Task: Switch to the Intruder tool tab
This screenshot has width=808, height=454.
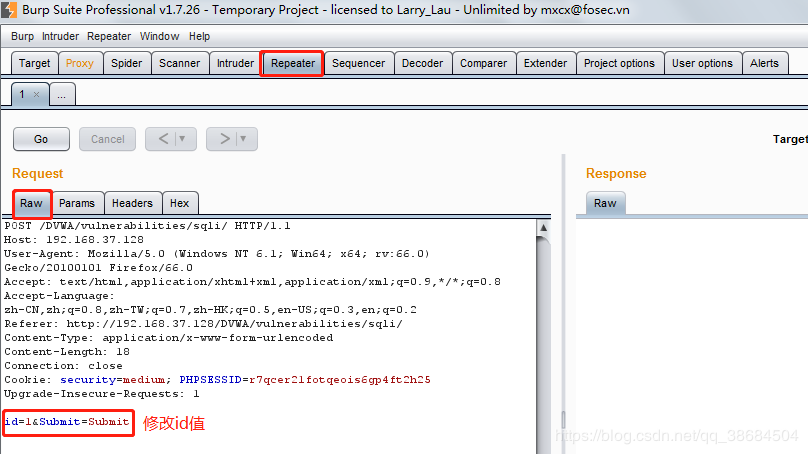Action: click(235, 63)
